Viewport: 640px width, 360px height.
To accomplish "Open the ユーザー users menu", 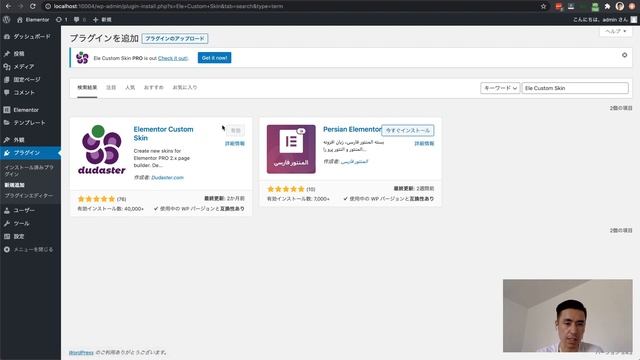I will [x=20, y=210].
